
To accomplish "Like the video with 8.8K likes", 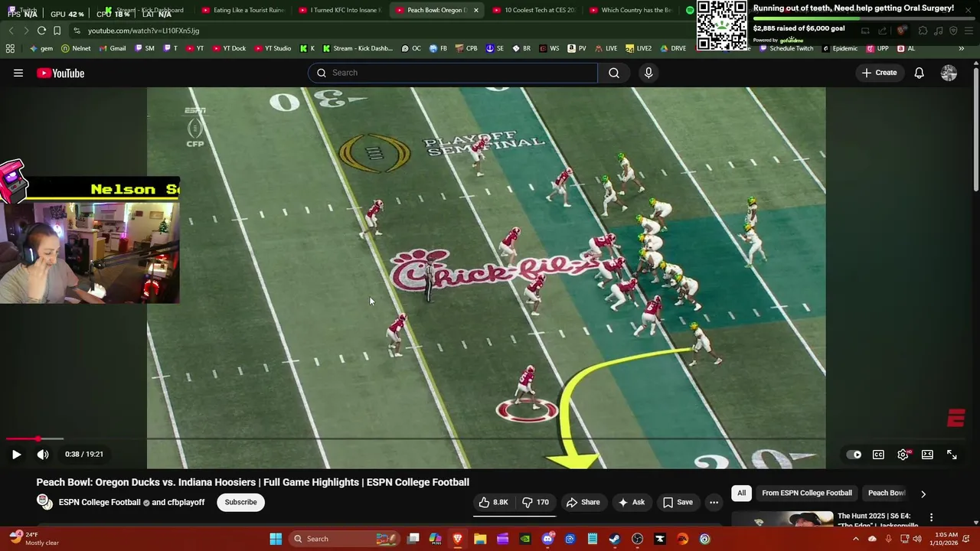I will (x=493, y=502).
